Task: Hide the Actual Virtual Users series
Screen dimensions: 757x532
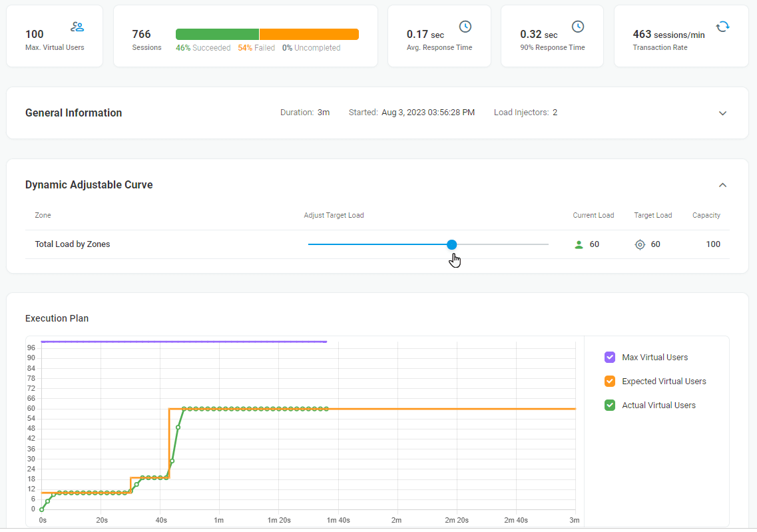Action: (610, 405)
